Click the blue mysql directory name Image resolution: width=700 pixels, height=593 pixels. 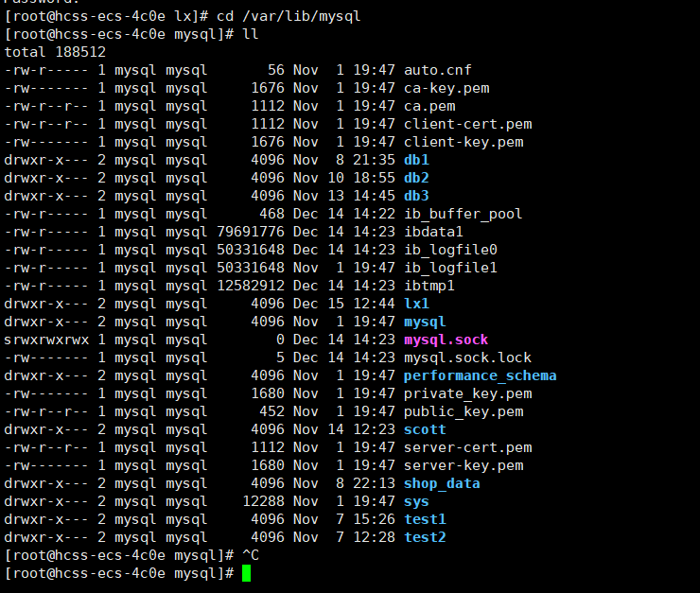425,322
